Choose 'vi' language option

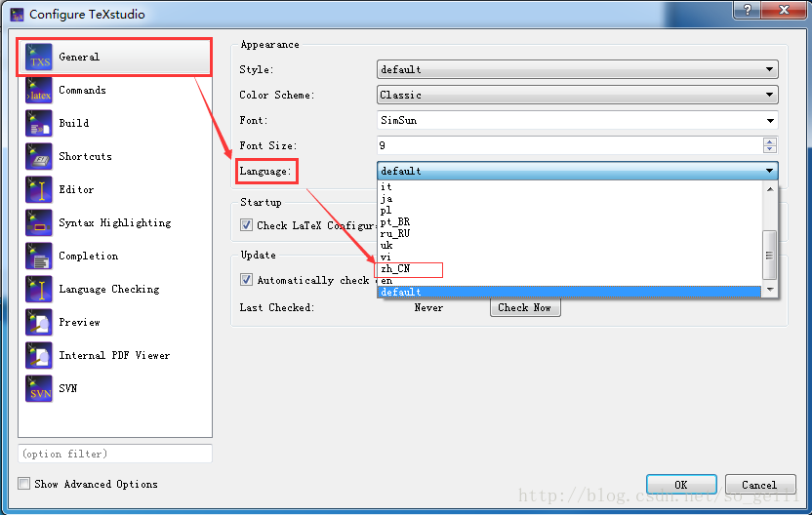(x=569, y=257)
